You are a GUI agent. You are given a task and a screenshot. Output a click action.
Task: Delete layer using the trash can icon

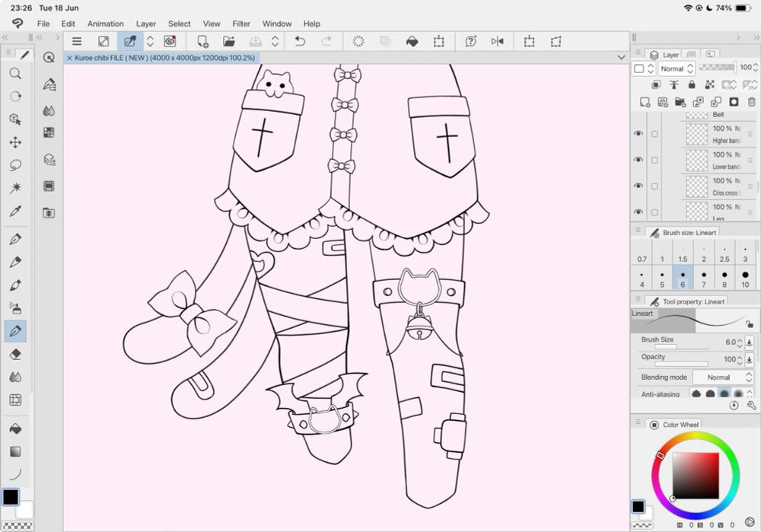(x=752, y=101)
